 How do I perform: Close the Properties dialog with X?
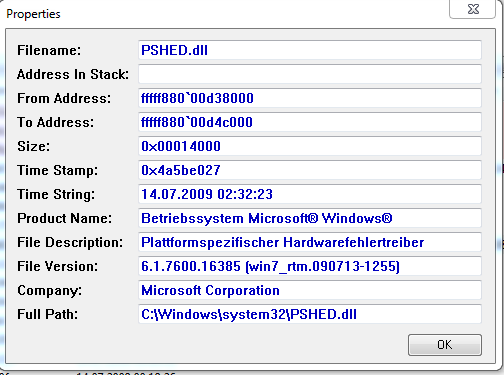472,9
